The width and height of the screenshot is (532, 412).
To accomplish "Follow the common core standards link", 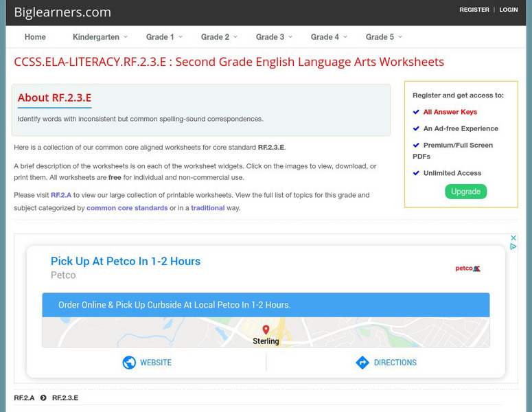I will (x=127, y=208).
